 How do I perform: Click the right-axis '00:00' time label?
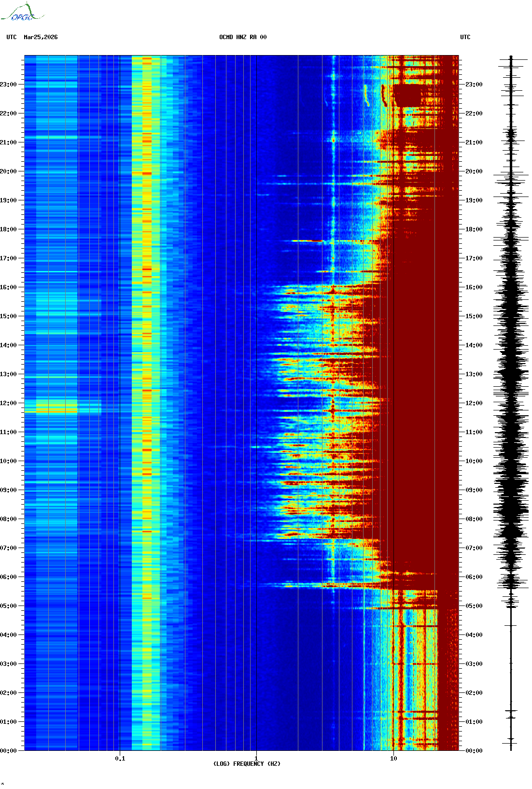point(474,751)
